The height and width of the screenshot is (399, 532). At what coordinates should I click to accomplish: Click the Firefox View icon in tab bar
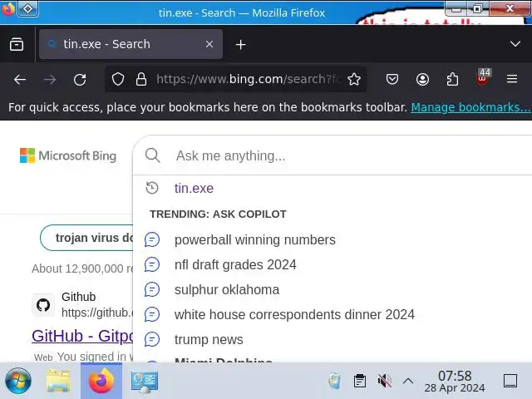[17, 44]
